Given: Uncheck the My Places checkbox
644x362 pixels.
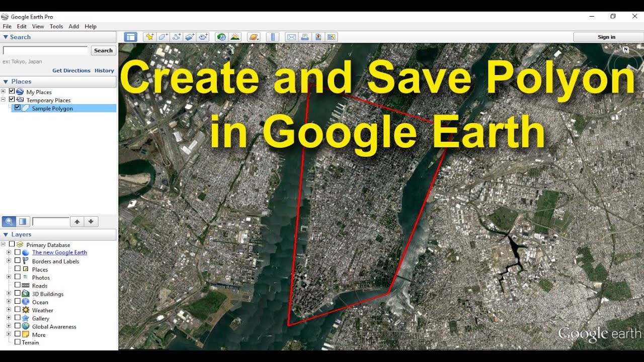Looking at the screenshot, I should coord(12,92).
